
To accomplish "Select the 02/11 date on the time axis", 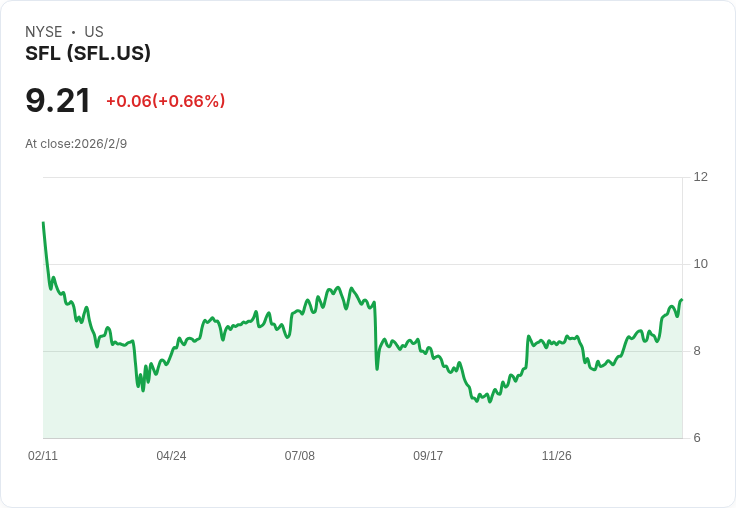I will [43, 456].
